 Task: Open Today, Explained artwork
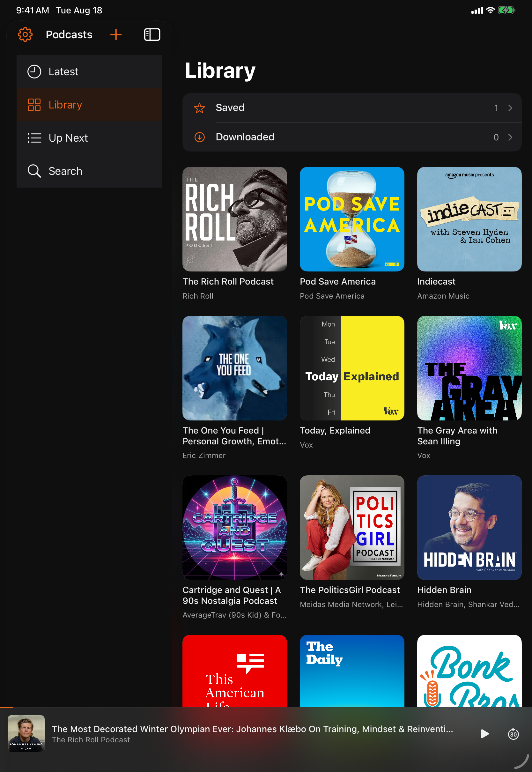click(x=352, y=368)
